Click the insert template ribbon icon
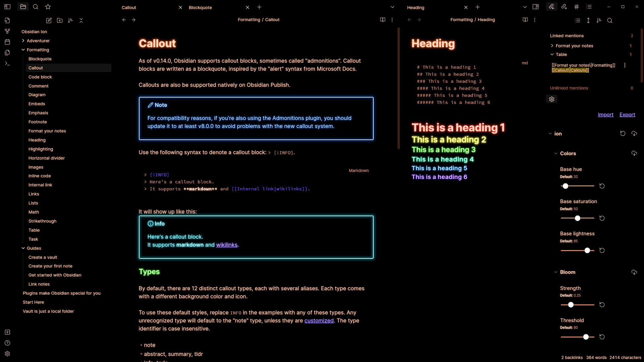Image resolution: width=644 pixels, height=362 pixels. pyautogui.click(x=7, y=53)
